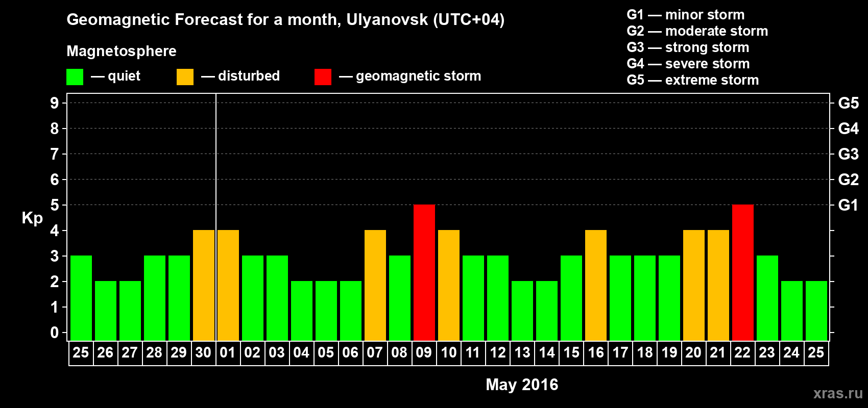Viewport: 868px width, 408px height.
Task: Click the date label 12 on the axis
Action: 497,353
